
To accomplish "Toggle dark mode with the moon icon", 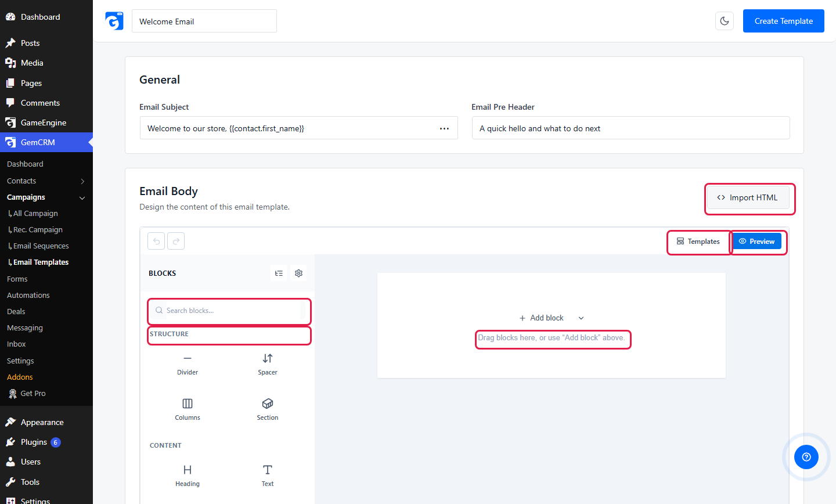I will (725, 21).
